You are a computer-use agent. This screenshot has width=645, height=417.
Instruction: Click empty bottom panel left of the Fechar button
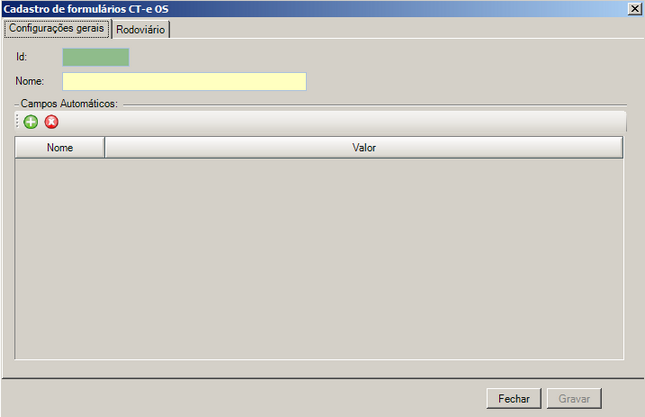pyautogui.click(x=243, y=398)
